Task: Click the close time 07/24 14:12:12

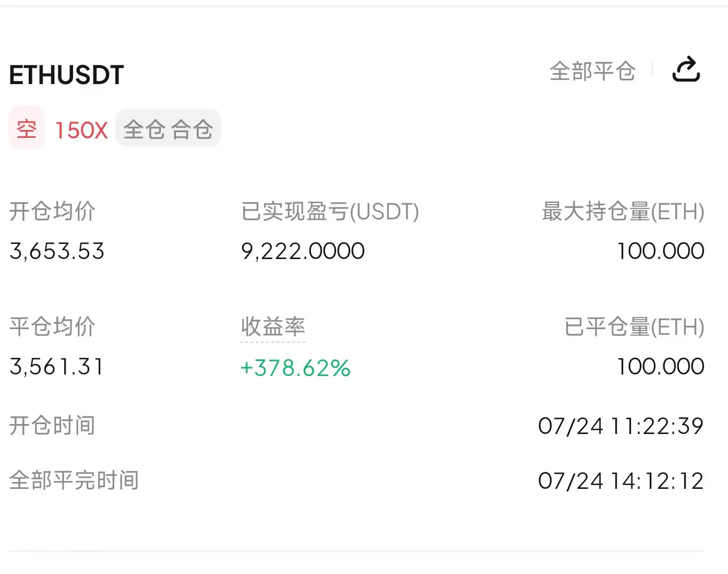Action: (x=621, y=481)
